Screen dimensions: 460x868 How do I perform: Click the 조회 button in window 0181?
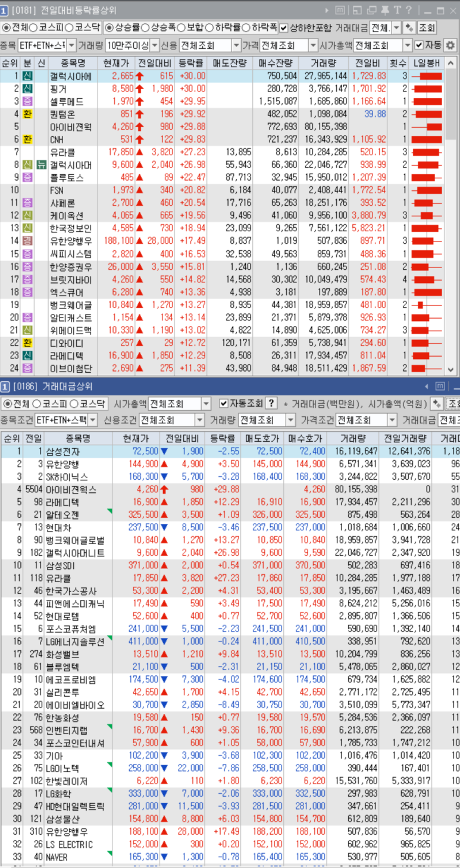click(427, 27)
